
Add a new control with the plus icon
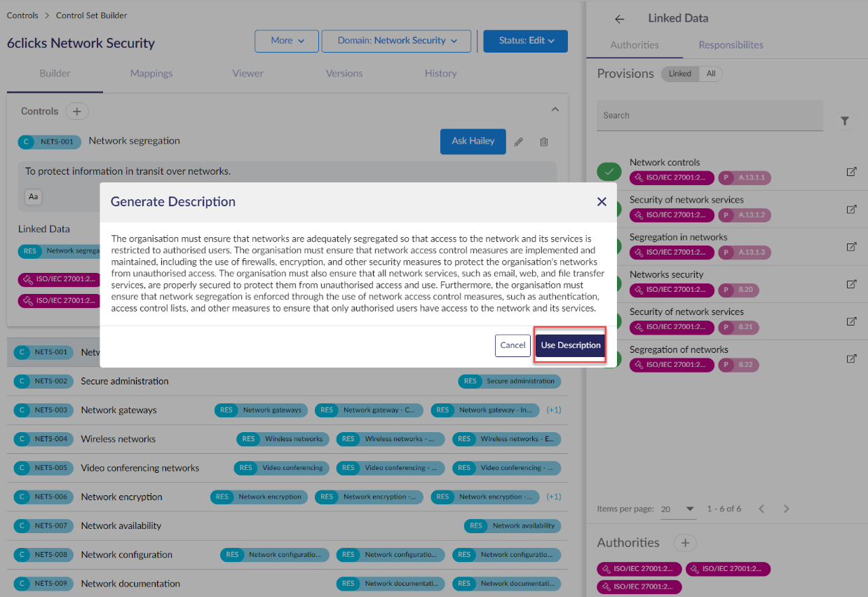pos(77,112)
